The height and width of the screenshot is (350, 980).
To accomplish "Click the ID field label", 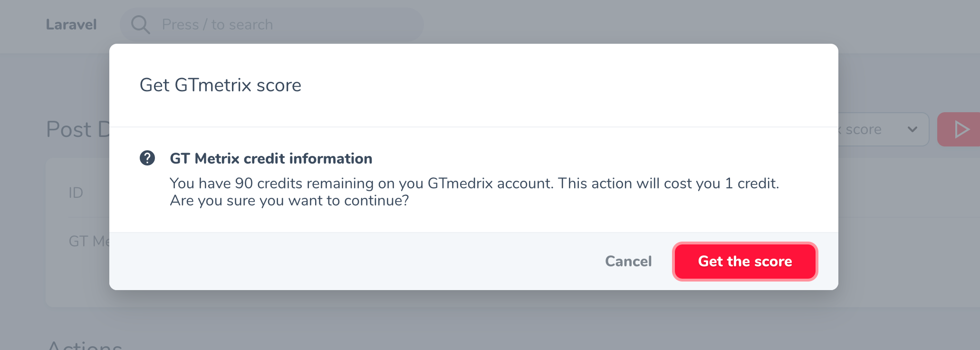I will pos(76,193).
